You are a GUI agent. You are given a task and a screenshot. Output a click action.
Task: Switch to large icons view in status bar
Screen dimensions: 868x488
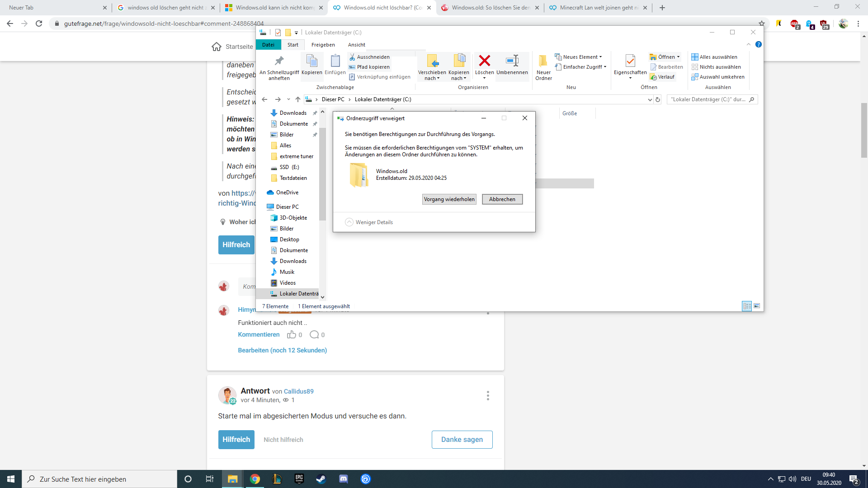pyautogui.click(x=757, y=306)
